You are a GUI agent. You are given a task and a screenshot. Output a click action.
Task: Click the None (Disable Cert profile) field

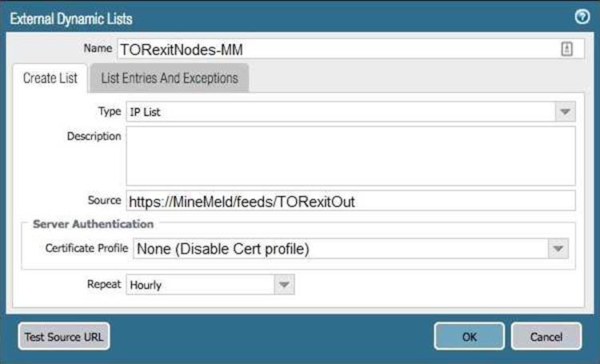[340, 249]
